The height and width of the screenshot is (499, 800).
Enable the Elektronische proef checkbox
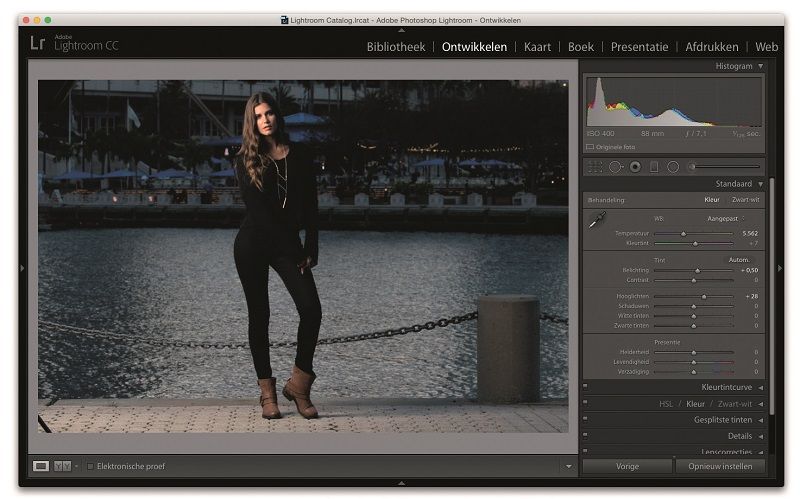pyautogui.click(x=91, y=466)
